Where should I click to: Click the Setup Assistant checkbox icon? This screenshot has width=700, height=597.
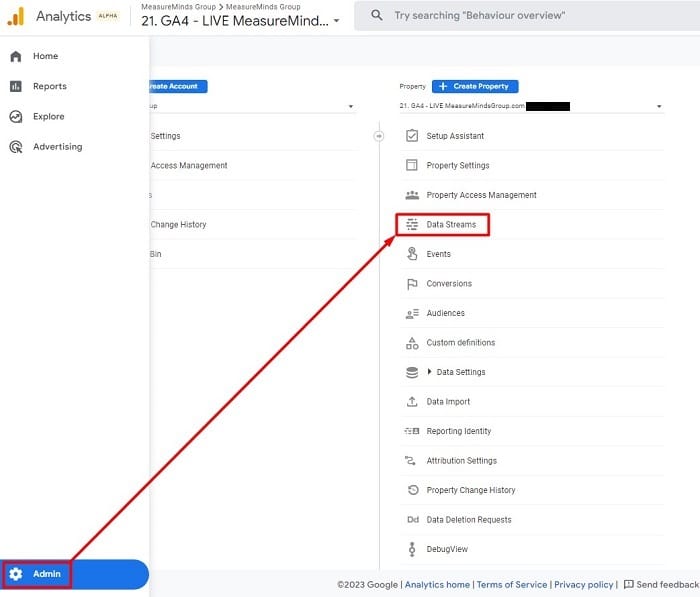(412, 136)
